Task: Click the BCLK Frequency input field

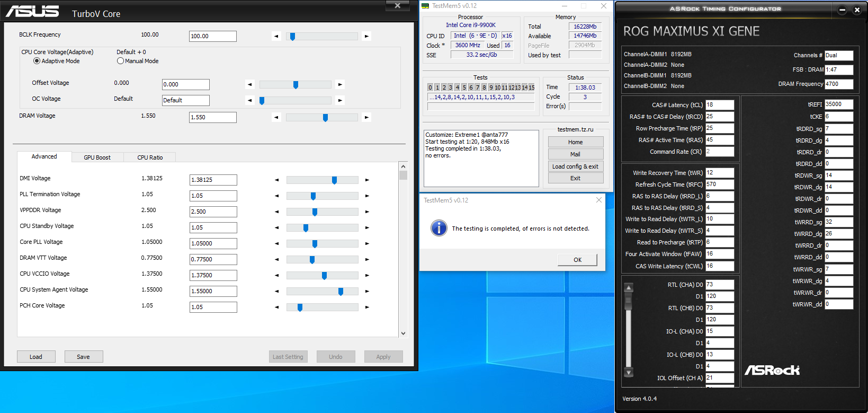Action: click(x=213, y=36)
